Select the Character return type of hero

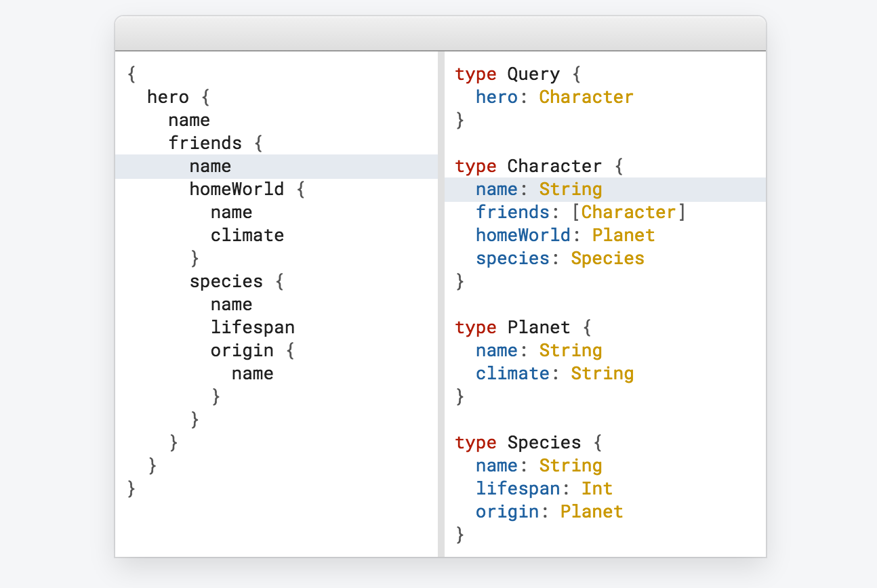[x=586, y=97]
